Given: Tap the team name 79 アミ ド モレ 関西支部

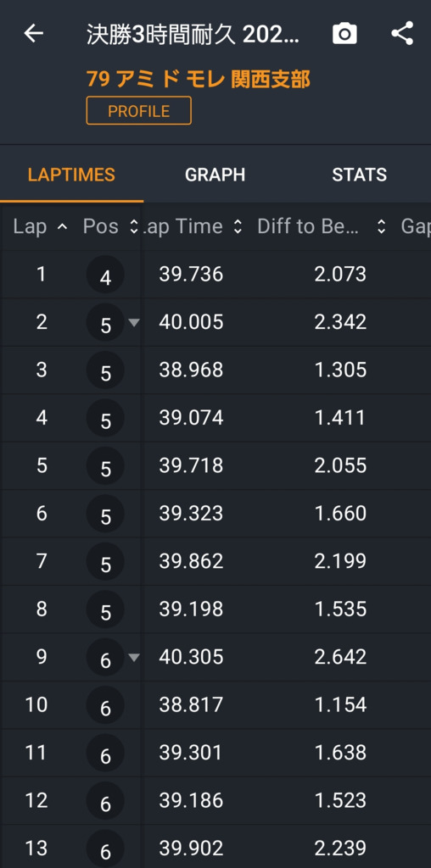Looking at the screenshot, I should click(x=199, y=79).
